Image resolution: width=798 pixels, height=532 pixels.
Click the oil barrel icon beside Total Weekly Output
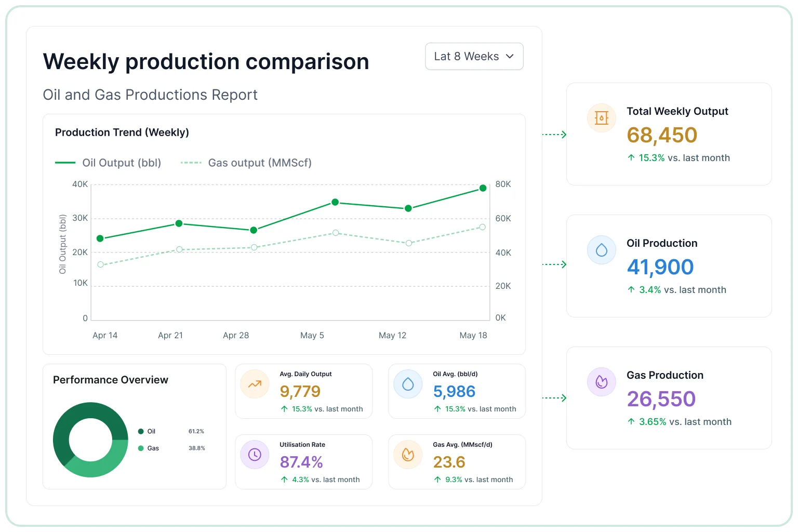[x=601, y=118]
